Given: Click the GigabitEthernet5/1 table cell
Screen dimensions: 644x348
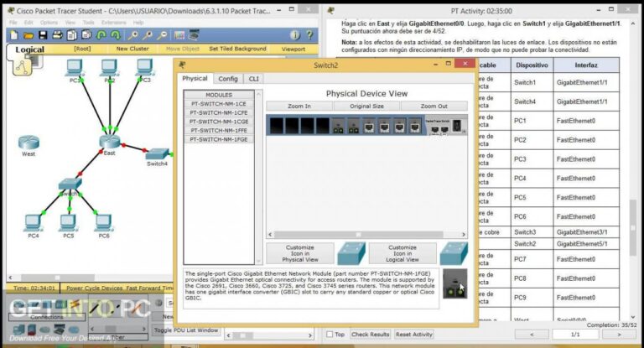Looking at the screenshot, I should [585, 244].
